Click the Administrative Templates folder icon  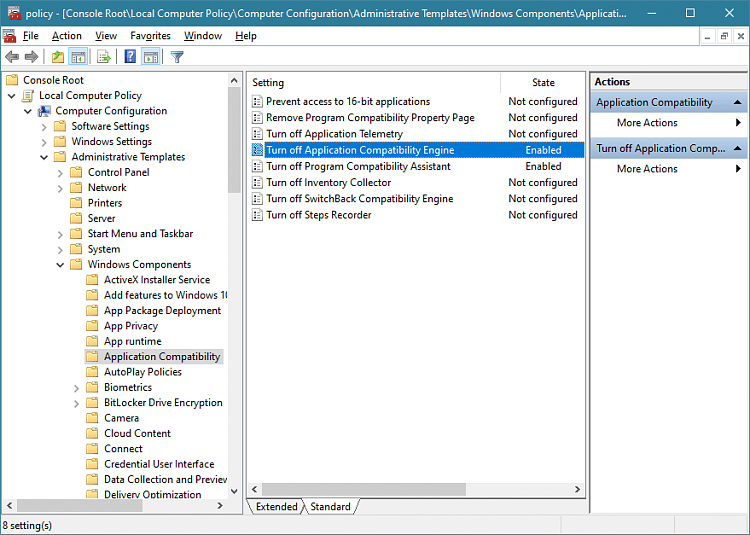tap(60, 157)
